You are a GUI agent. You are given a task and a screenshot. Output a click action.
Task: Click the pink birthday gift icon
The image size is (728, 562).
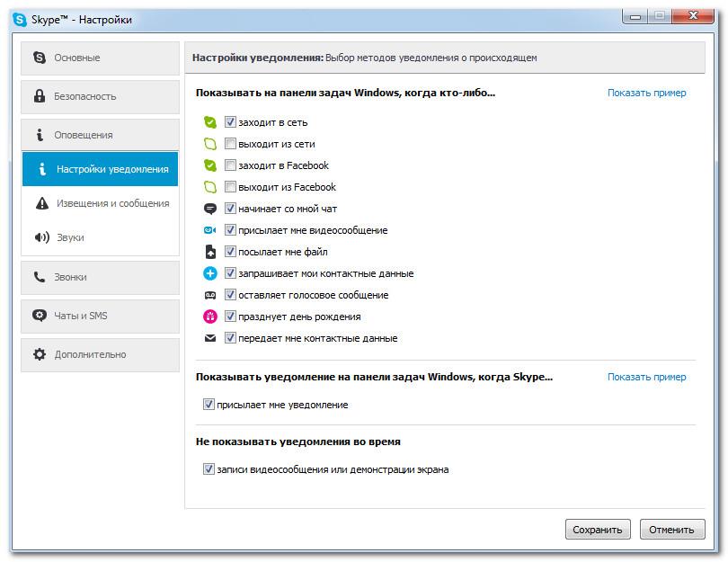(x=210, y=317)
